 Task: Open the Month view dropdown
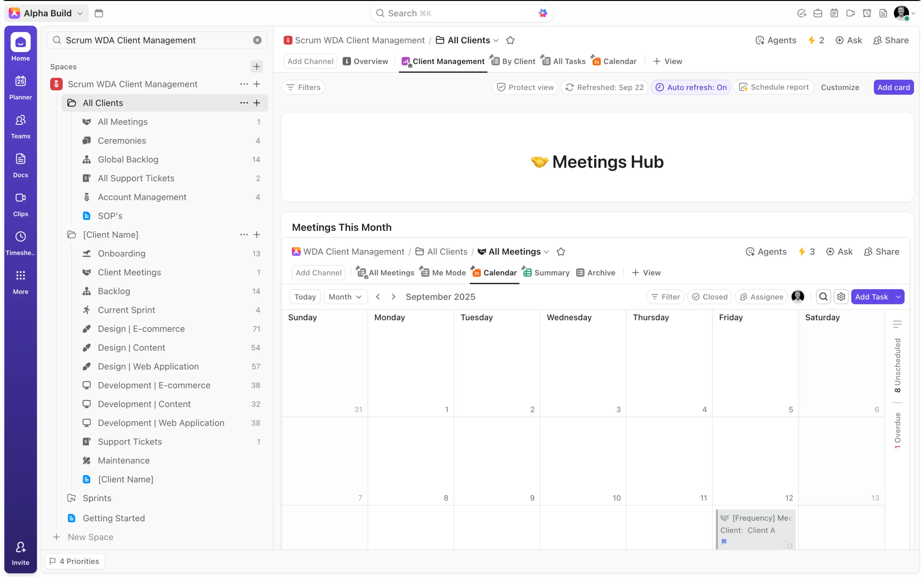click(x=345, y=297)
